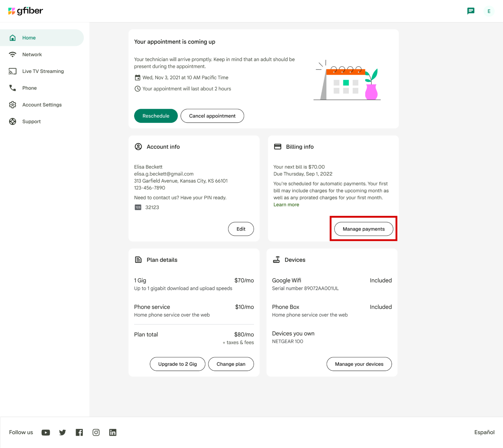
Task: Open the Facebook social link
Action: tap(79, 432)
